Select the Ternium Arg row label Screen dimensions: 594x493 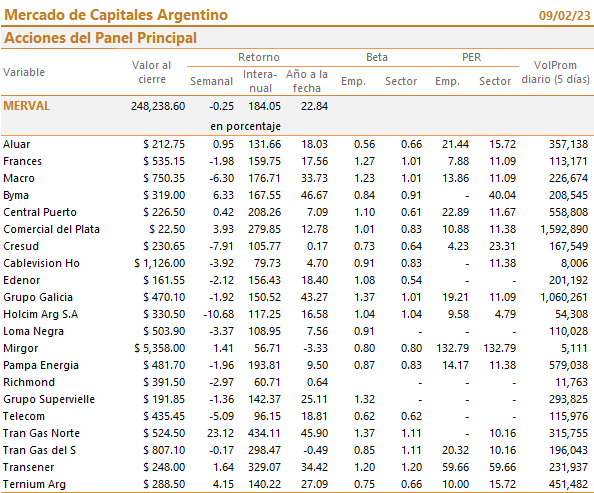[x=34, y=484]
